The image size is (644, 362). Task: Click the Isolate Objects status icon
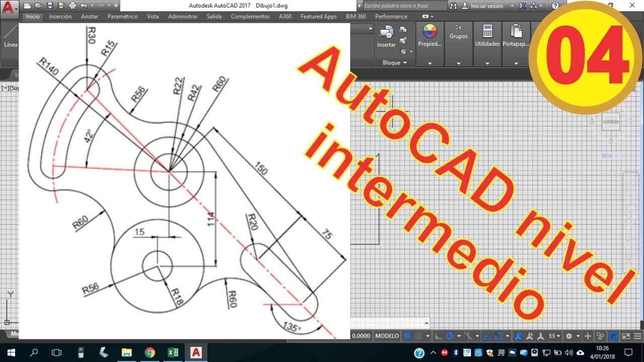(x=600, y=336)
